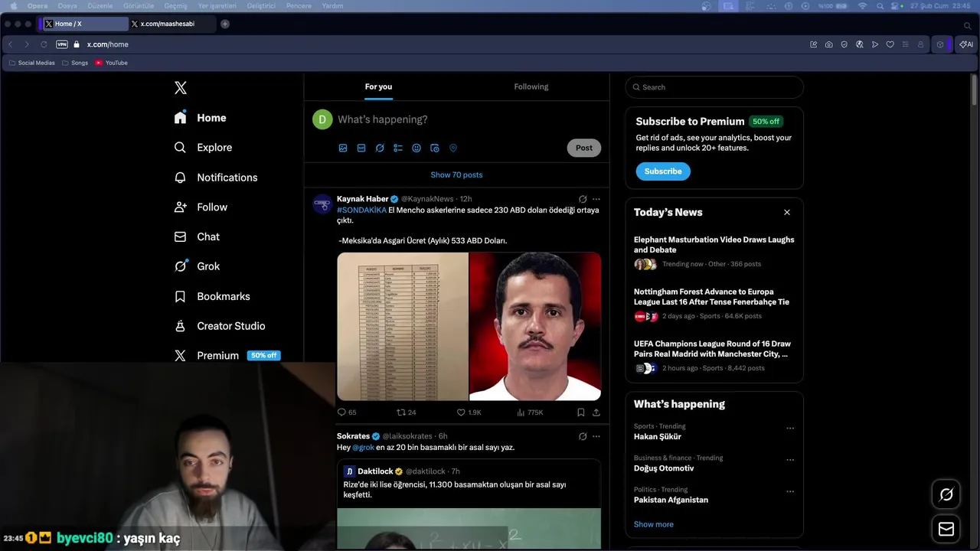Open Grok from the sidebar
Screen dimensions: 980x551
[x=197, y=266]
